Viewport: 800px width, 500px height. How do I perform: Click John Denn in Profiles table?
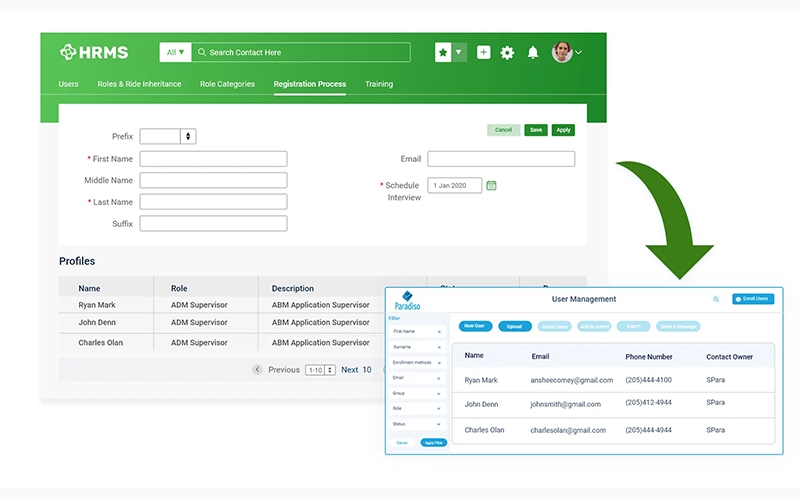97,322
